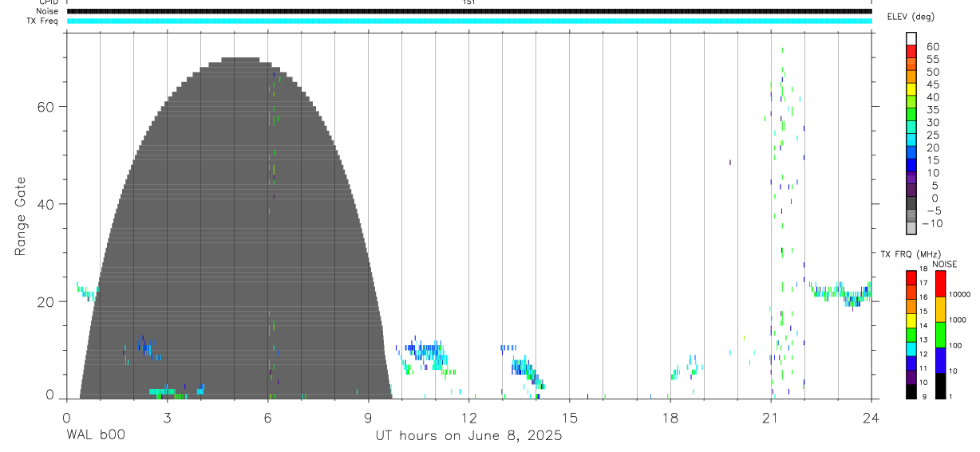This screenshot has width=980, height=452.
Task: Click the white top segment of ELEV colorbar
Action: coord(911,39)
